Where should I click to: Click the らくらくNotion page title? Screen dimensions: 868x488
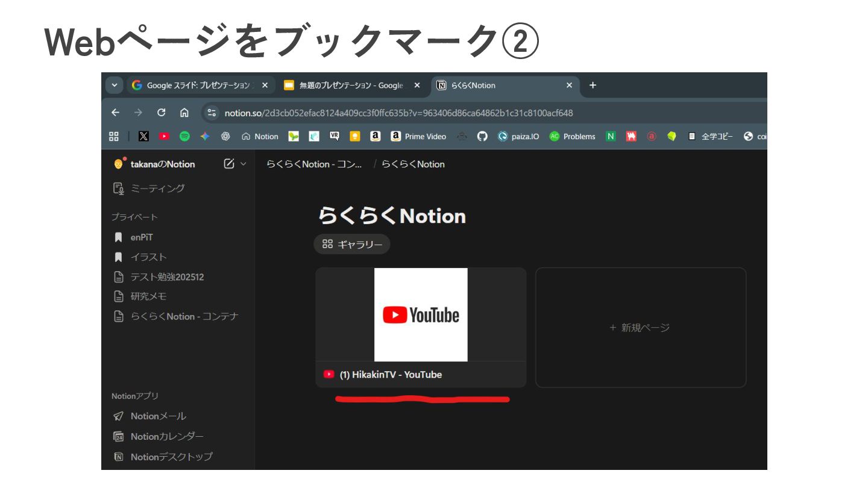tap(392, 216)
